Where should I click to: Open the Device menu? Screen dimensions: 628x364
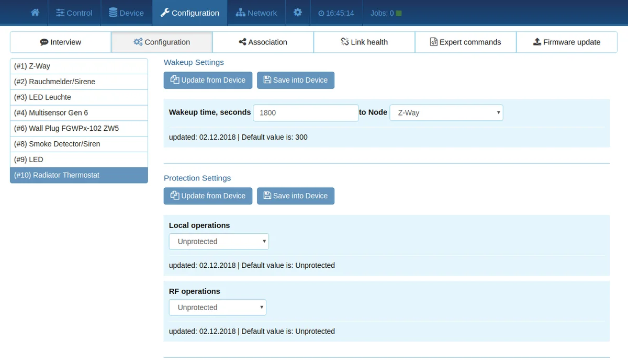coord(126,13)
